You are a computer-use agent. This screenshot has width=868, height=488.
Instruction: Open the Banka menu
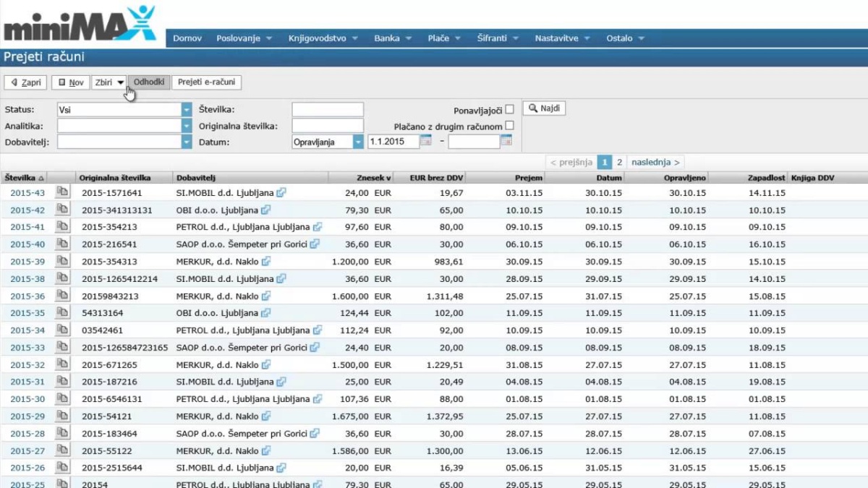[x=393, y=38]
